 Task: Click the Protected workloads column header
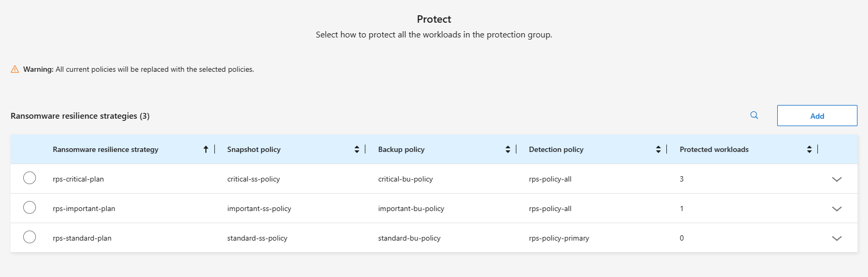pyautogui.click(x=714, y=149)
